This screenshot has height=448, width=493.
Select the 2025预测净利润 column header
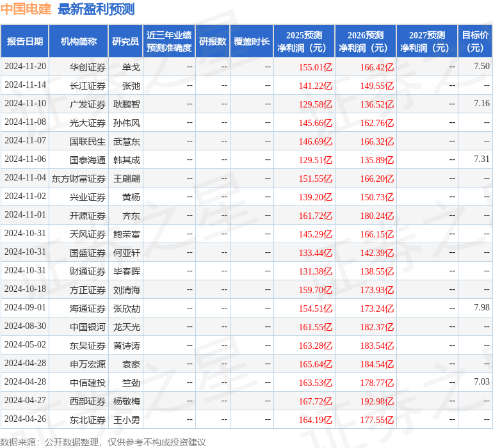[x=304, y=41]
